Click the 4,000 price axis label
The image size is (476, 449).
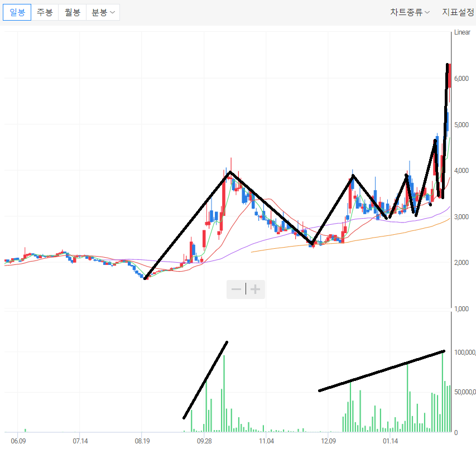461,171
